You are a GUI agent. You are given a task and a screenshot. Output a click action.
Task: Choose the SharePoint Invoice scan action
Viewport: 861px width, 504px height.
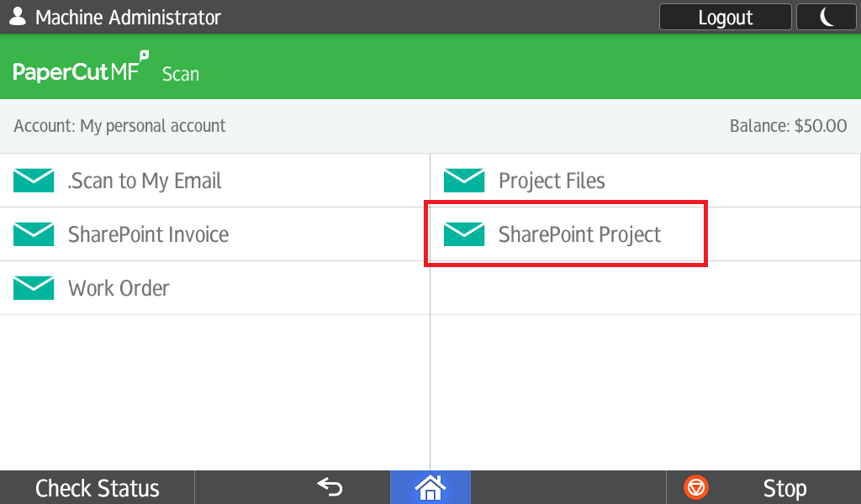[148, 234]
